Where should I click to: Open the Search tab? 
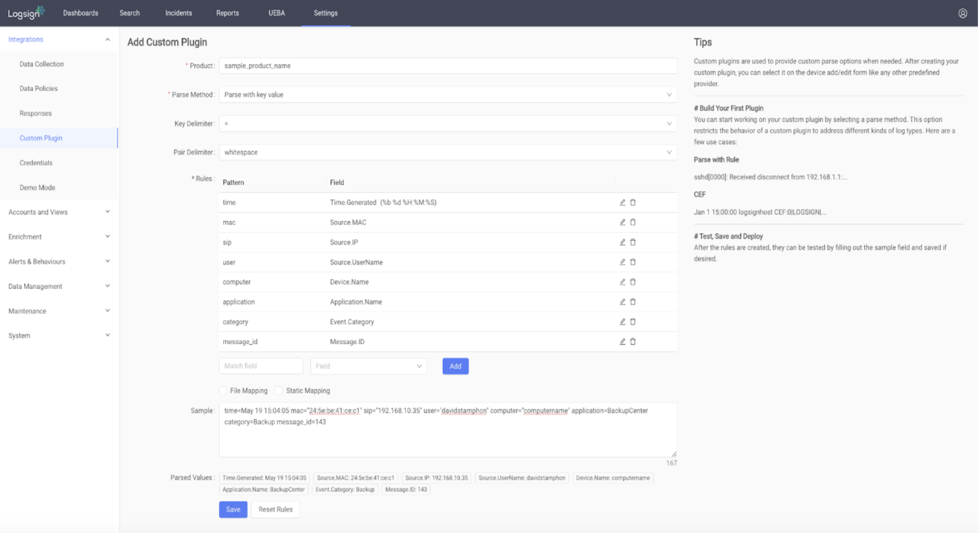coord(130,13)
